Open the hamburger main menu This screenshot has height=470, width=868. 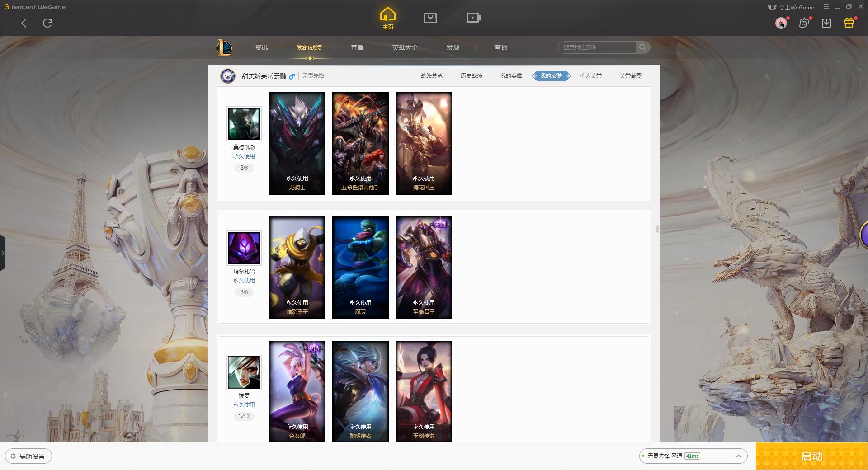pyautogui.click(x=826, y=7)
